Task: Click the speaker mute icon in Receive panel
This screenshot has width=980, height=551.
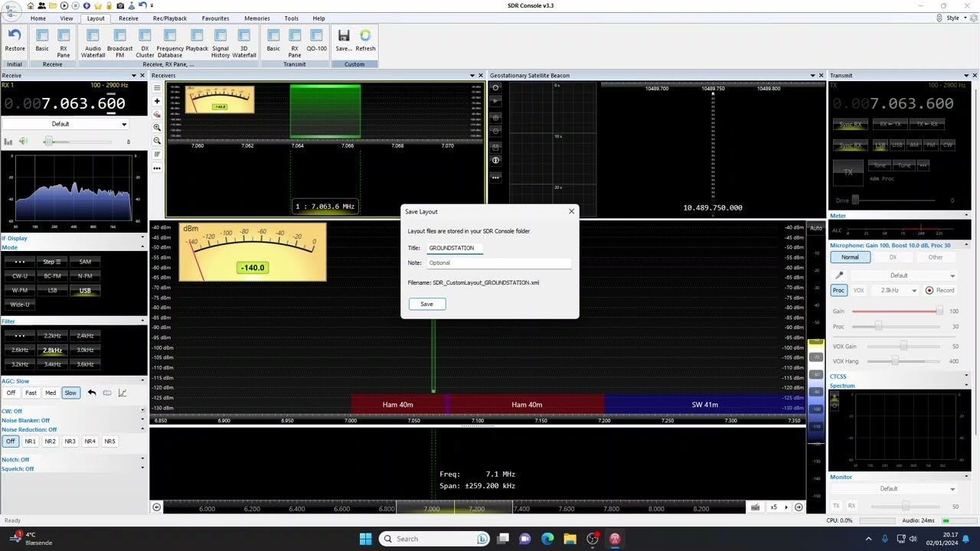Action: [x=24, y=142]
